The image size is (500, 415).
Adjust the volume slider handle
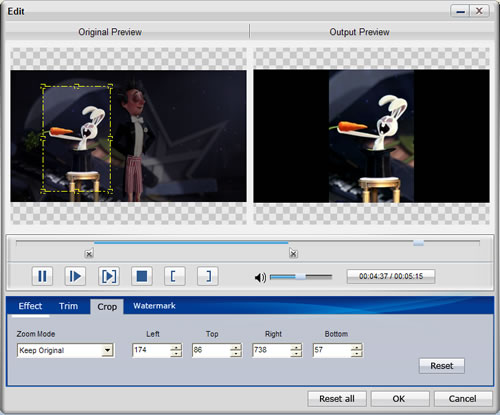(x=301, y=276)
